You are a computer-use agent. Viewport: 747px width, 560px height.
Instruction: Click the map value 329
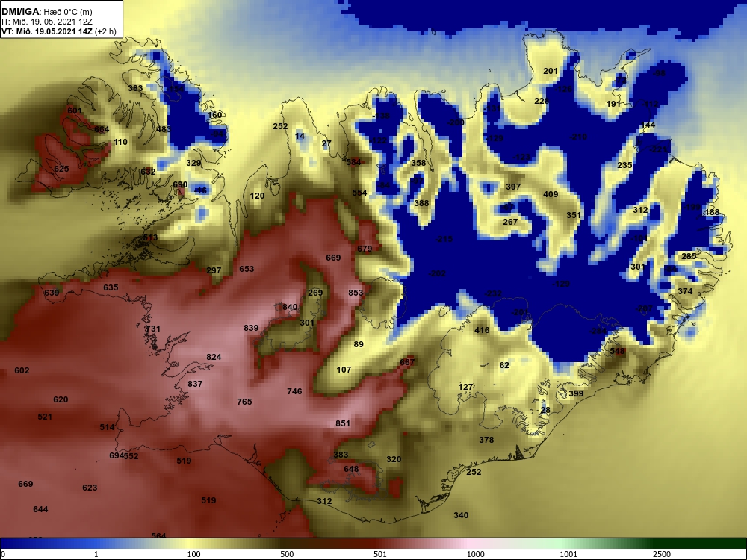coord(193,163)
